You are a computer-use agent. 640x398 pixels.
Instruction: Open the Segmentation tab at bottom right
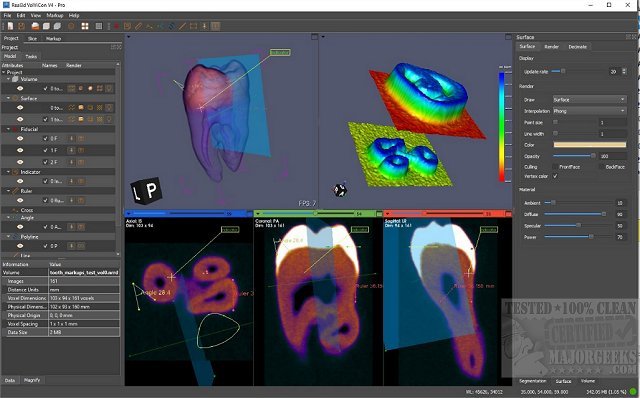pos(532,381)
